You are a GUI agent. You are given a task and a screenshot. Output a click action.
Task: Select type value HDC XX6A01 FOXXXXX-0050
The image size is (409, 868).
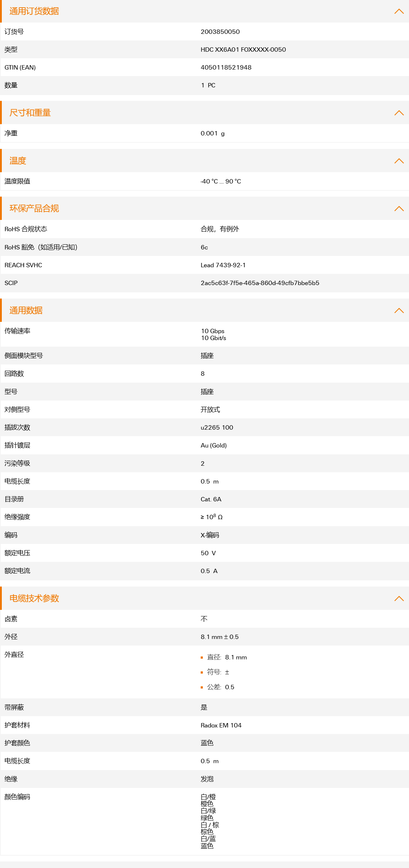tap(243, 50)
